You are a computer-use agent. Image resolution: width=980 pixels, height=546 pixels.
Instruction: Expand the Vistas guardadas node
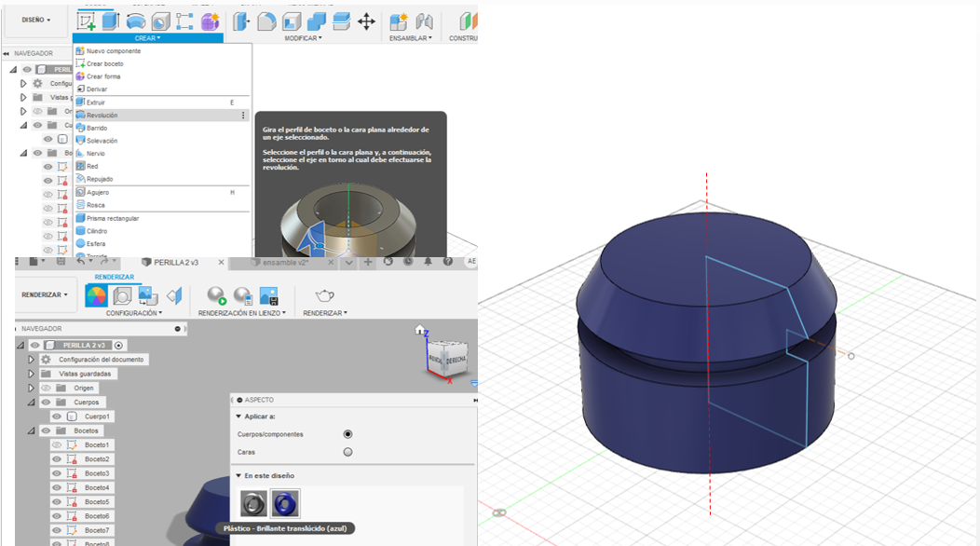coord(32,374)
